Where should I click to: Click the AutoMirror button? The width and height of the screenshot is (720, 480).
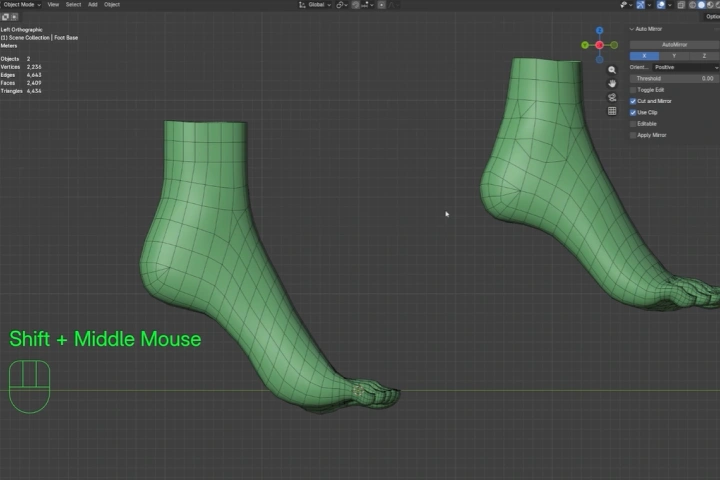coord(675,45)
